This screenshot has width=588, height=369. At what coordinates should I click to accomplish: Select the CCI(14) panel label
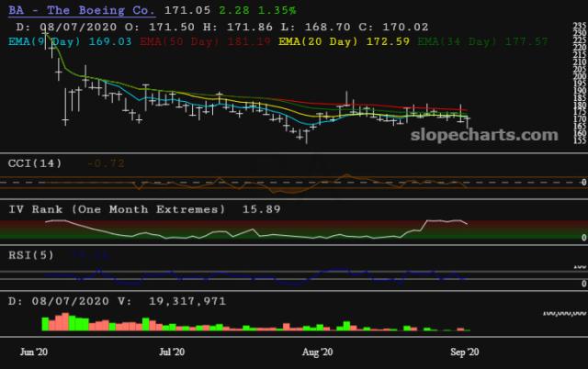[x=34, y=162]
